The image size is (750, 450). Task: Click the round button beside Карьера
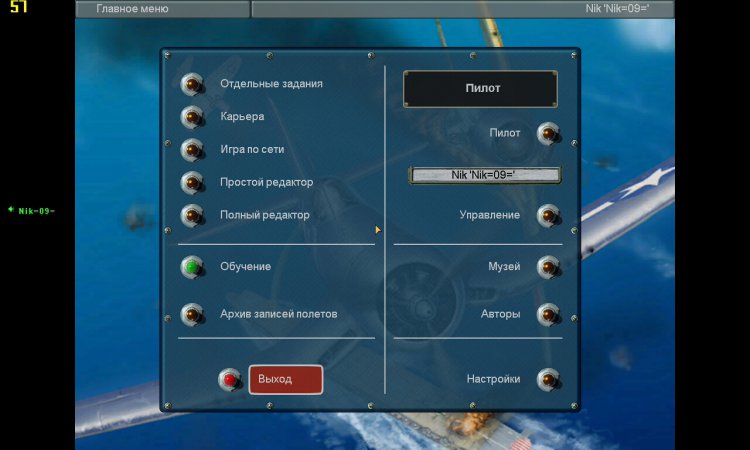192,117
